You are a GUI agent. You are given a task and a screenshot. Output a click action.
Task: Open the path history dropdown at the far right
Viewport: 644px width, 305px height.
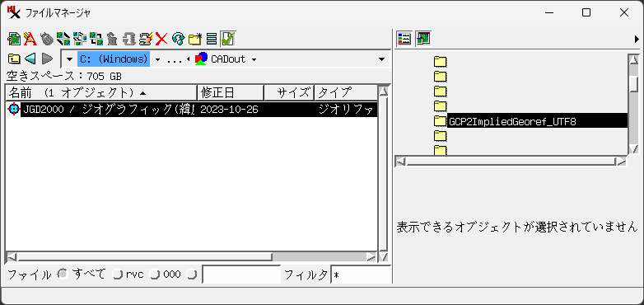(x=381, y=59)
